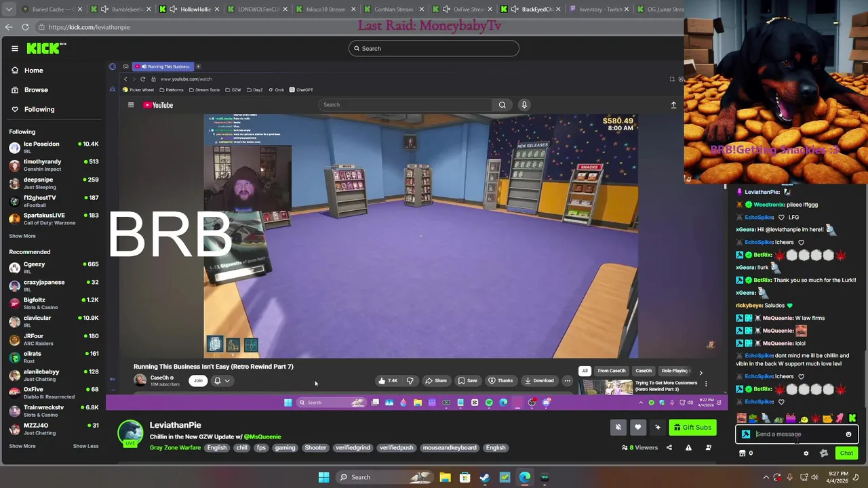Click the sparkle subscribe button
This screenshot has height=488, width=868.
(x=657, y=427)
